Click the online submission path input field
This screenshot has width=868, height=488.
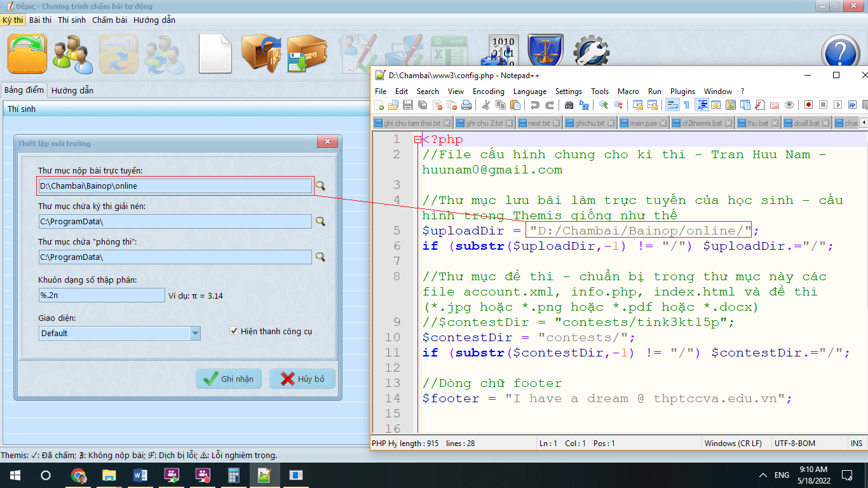coord(175,186)
